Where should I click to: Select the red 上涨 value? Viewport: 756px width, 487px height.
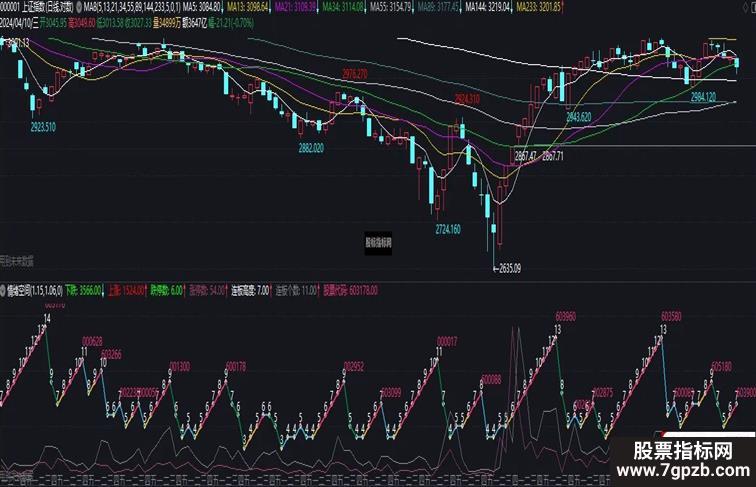click(x=126, y=291)
